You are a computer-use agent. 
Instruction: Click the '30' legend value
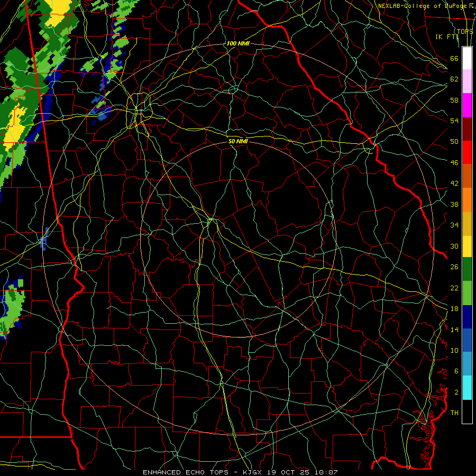(454, 246)
